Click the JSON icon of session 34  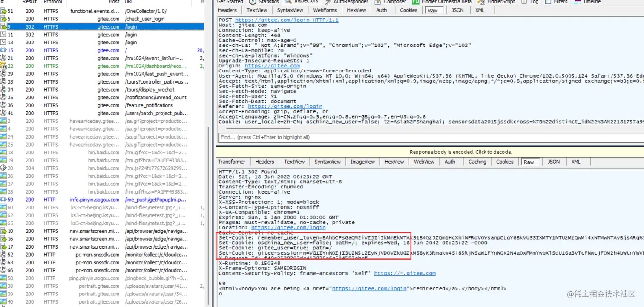(3, 90)
